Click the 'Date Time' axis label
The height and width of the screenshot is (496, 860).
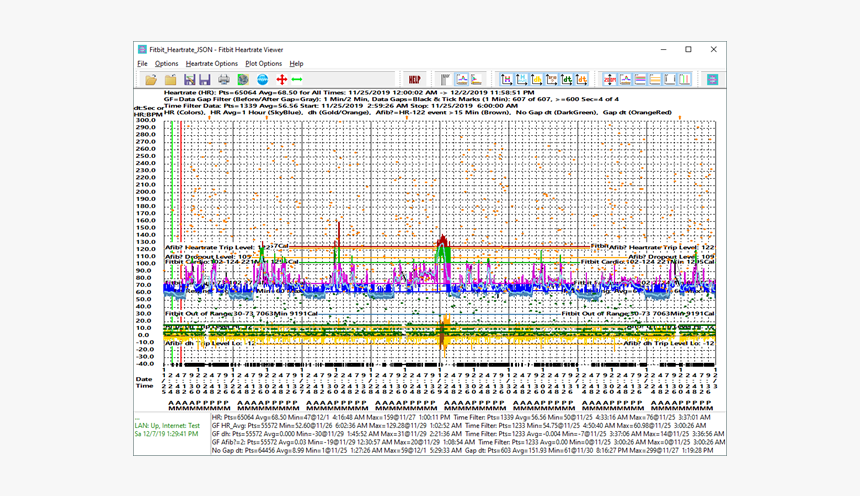coord(144,382)
